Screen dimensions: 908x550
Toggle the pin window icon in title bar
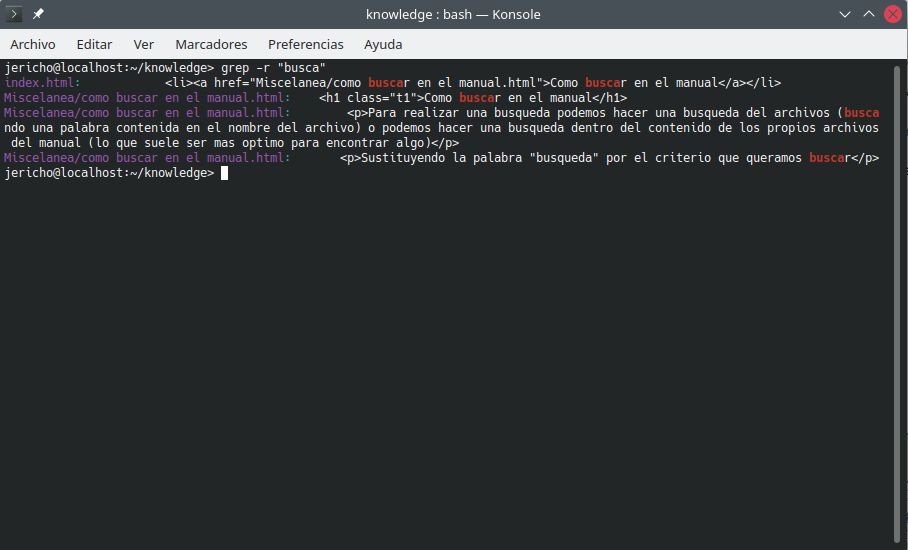38,14
